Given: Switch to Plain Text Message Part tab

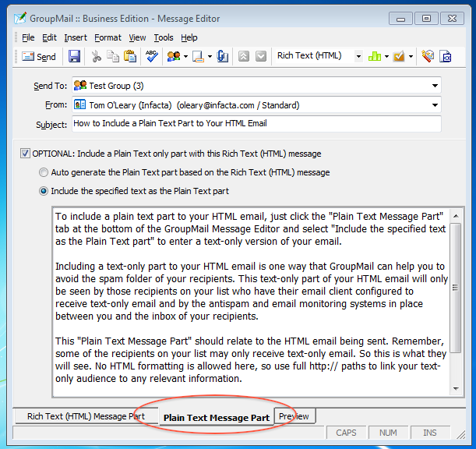Looking at the screenshot, I should point(217,418).
